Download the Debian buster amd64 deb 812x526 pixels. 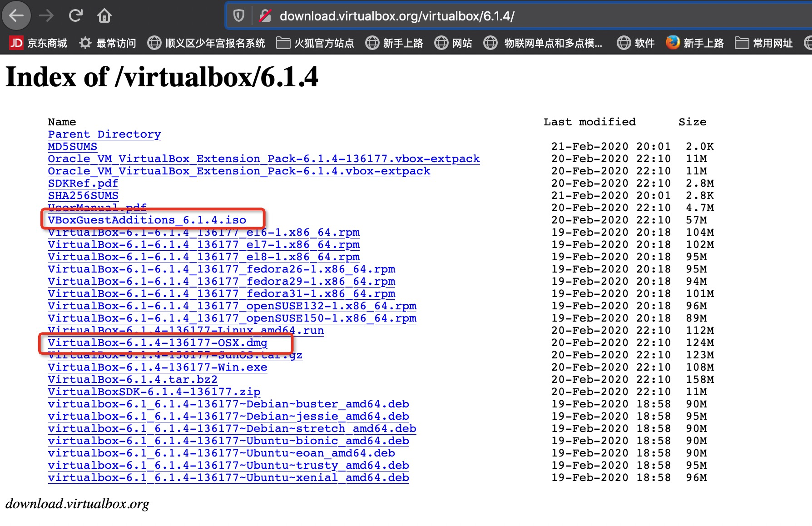point(228,404)
